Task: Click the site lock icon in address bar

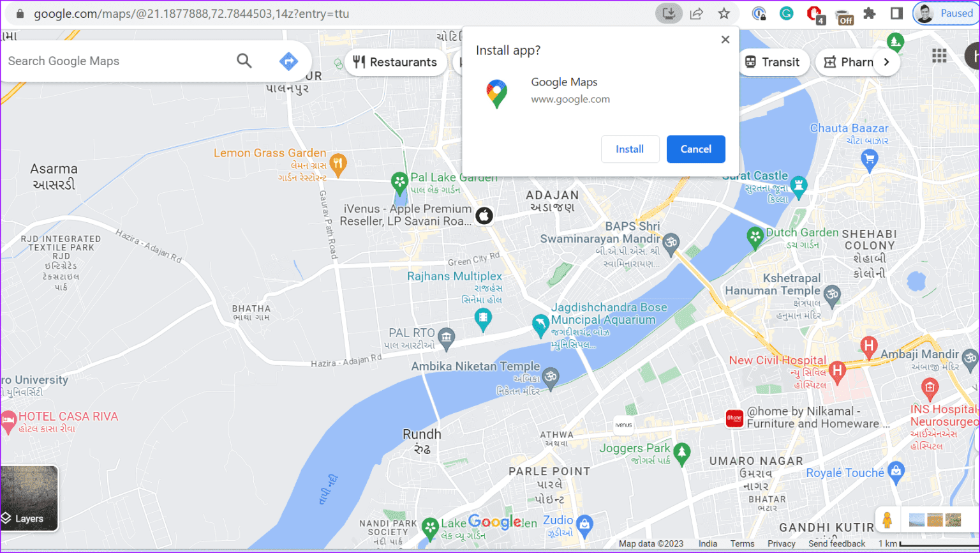Action: click(x=20, y=13)
